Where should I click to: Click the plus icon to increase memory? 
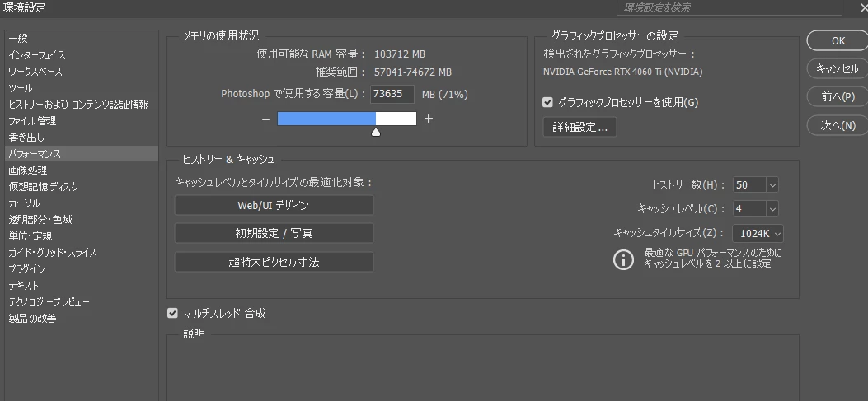click(x=429, y=119)
